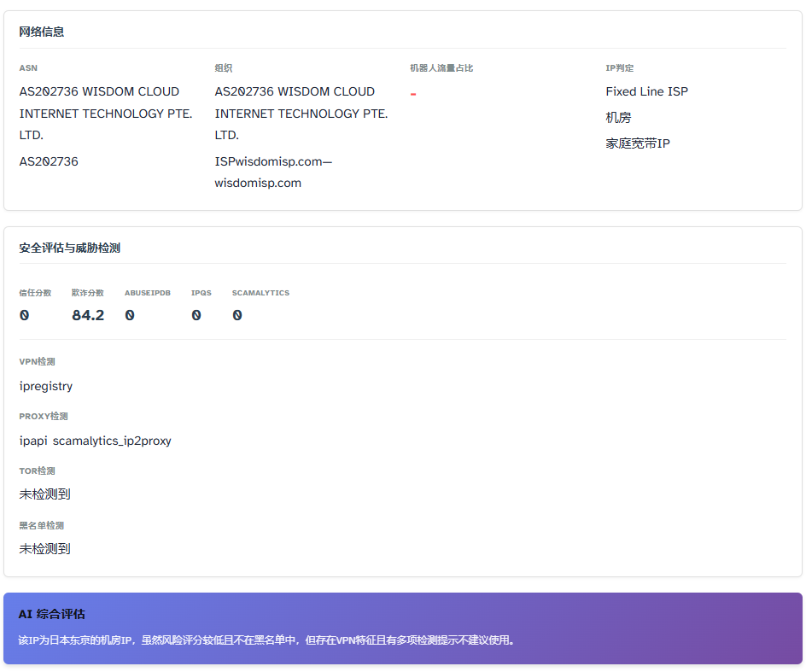Click 未检测到 result under TOR检测
This screenshot has width=806, height=672.
coord(44,494)
